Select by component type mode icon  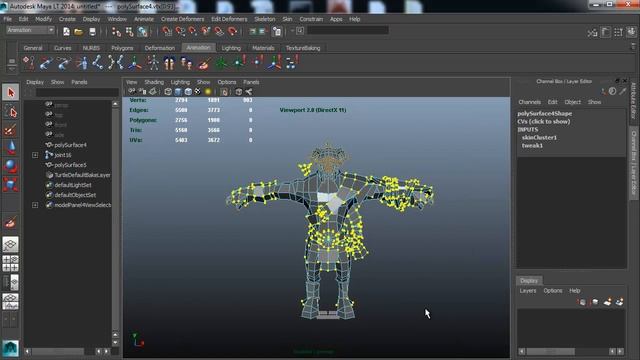(142, 31)
